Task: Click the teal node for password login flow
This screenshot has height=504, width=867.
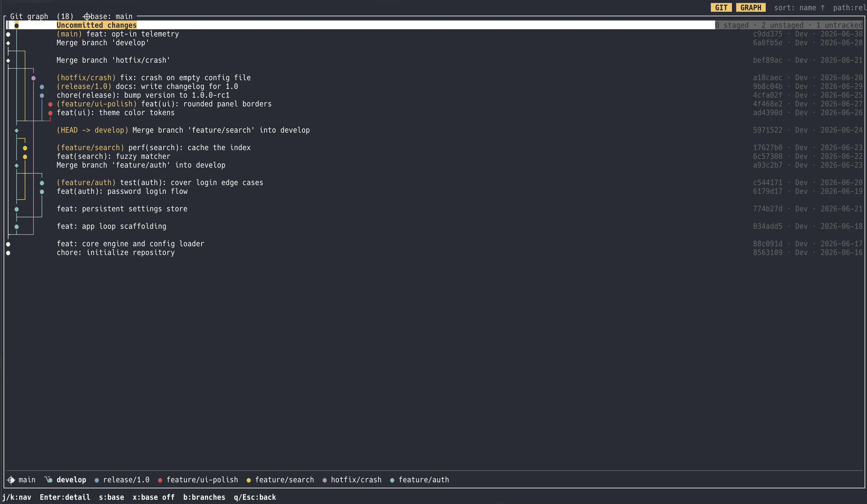Action: (42, 192)
